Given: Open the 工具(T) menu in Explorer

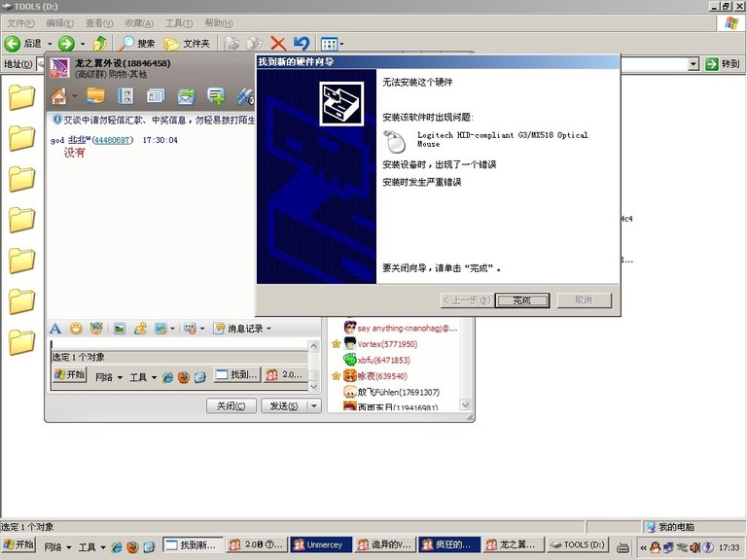Looking at the screenshot, I should pyautogui.click(x=179, y=22).
